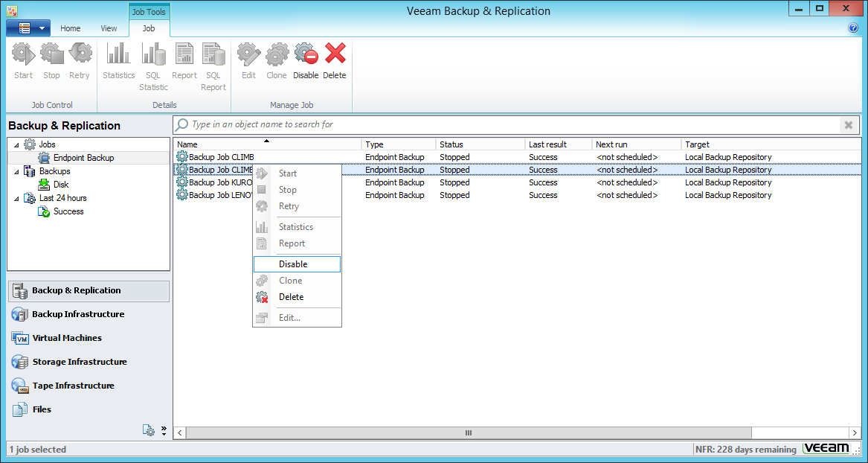Collapse the Jobs tree node
Viewport: 868px width, 463px height.
tap(16, 144)
